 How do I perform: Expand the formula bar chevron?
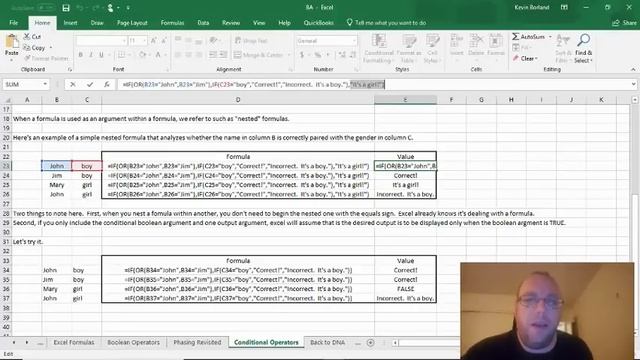[633, 84]
